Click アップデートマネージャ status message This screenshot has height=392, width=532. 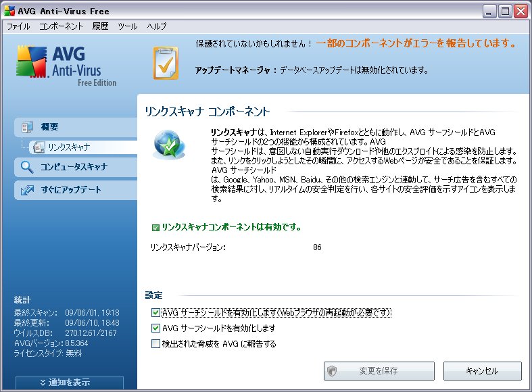pyautogui.click(x=312, y=70)
